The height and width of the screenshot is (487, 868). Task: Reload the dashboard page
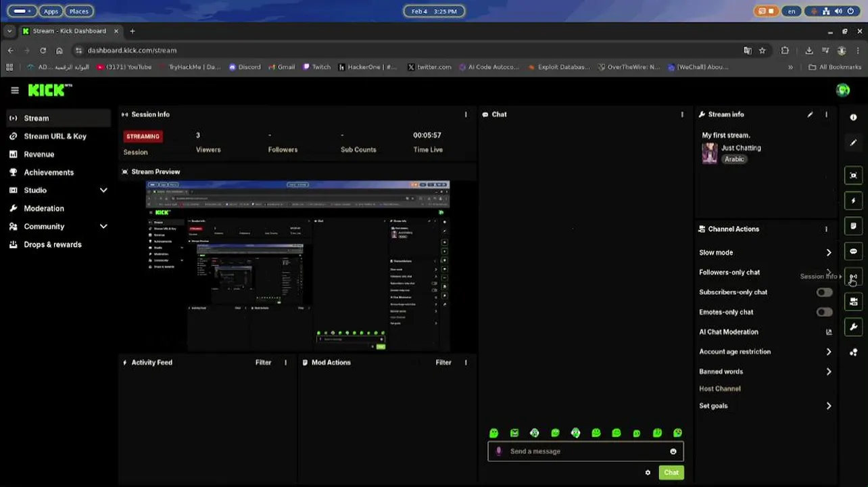point(43,50)
